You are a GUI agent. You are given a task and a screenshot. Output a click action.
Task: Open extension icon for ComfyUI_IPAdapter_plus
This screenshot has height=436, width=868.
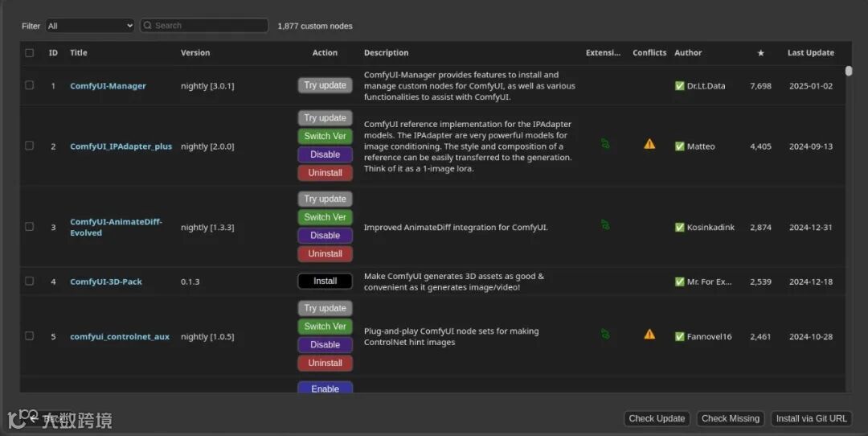tap(605, 143)
